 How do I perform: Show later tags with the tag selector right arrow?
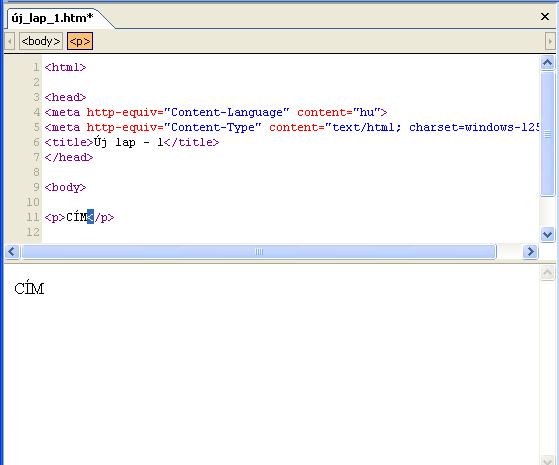[550, 41]
